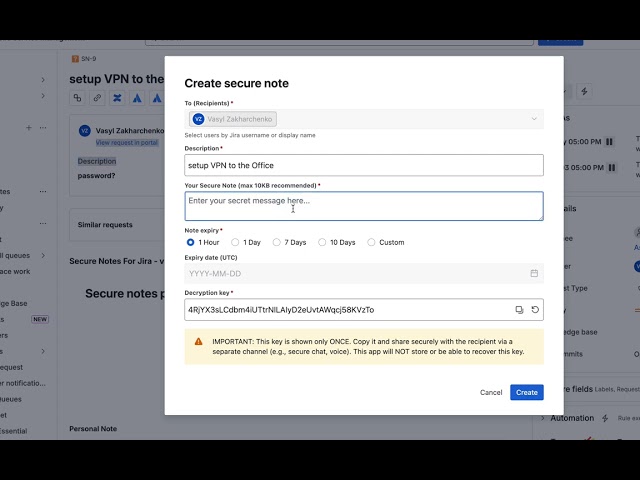Click lightning bolt automation icon top right
Image resolution: width=640 pixels, height=480 pixels.
(584, 91)
